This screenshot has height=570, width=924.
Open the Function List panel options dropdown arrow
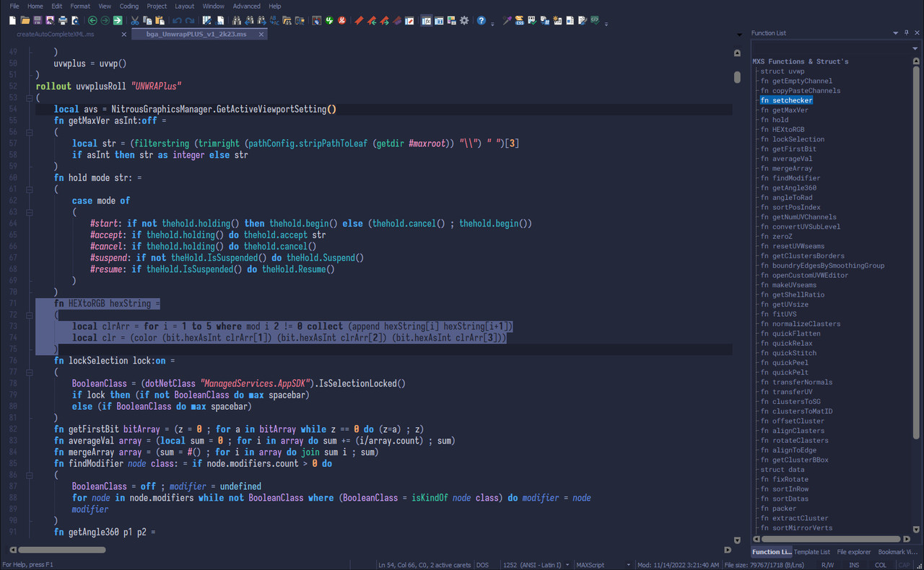pyautogui.click(x=896, y=33)
